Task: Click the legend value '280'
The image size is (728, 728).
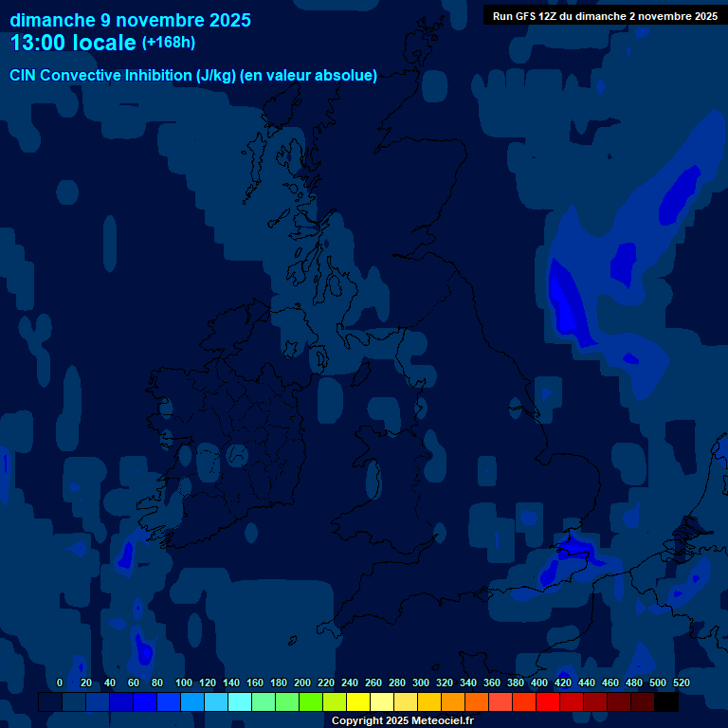Action: point(397,682)
